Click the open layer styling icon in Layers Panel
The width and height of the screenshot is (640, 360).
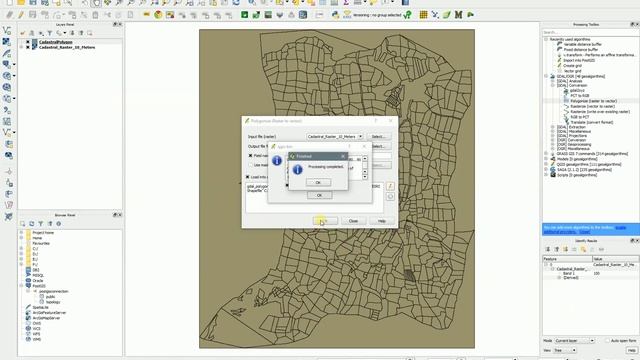(x=23, y=33)
